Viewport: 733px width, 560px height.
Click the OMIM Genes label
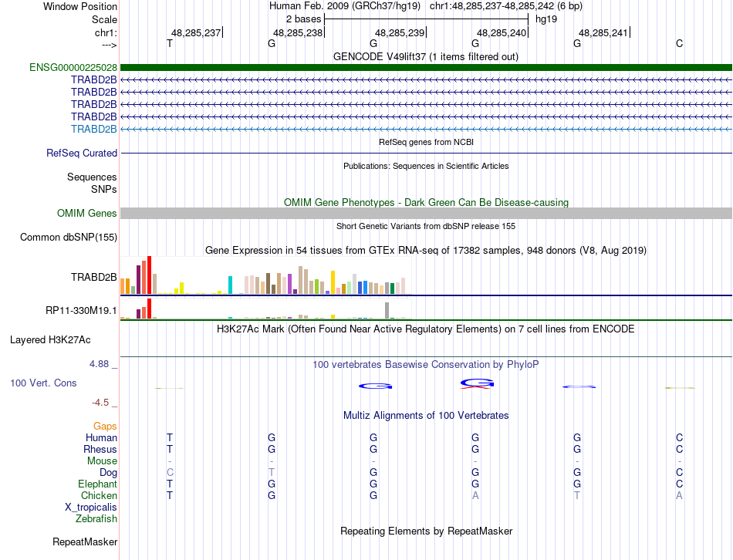[x=86, y=213]
